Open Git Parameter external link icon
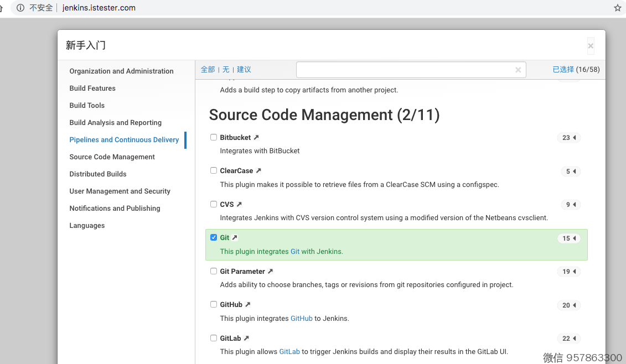 271,272
